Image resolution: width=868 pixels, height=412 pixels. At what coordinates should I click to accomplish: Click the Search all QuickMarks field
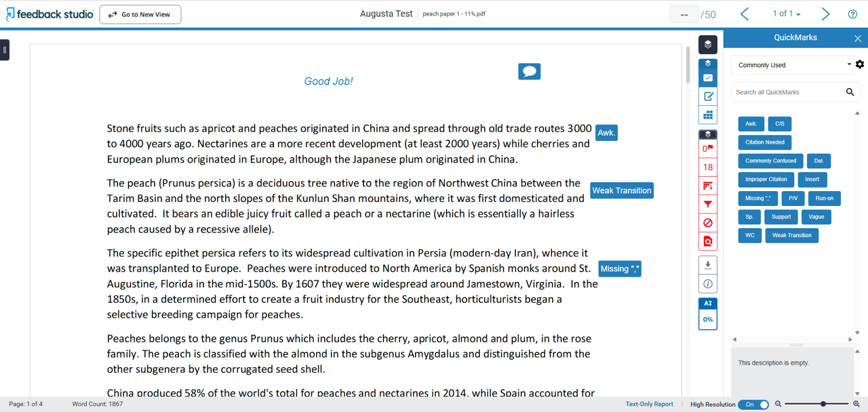coord(788,92)
